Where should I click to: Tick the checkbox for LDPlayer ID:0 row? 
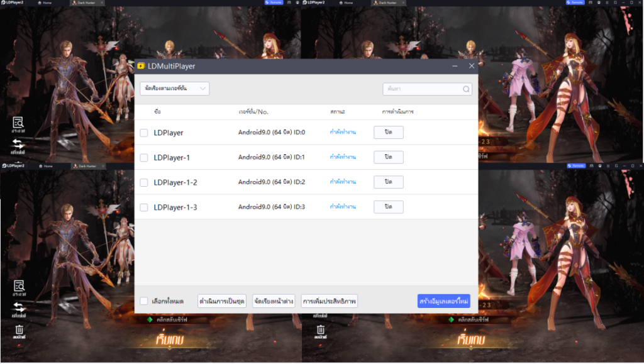[144, 133]
